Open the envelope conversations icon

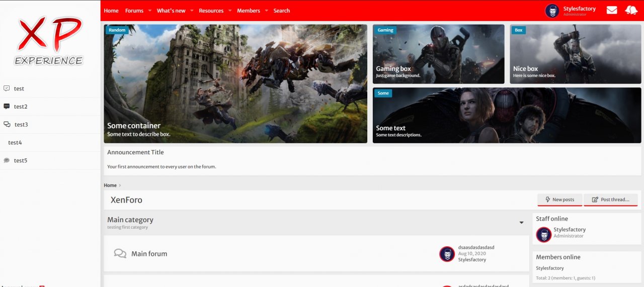click(x=611, y=10)
